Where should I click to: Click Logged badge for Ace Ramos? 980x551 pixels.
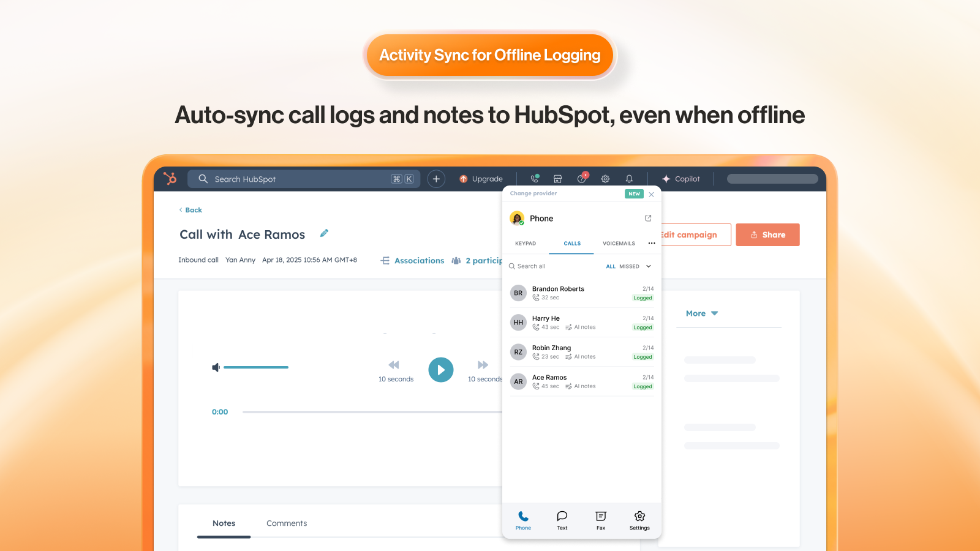tap(643, 387)
